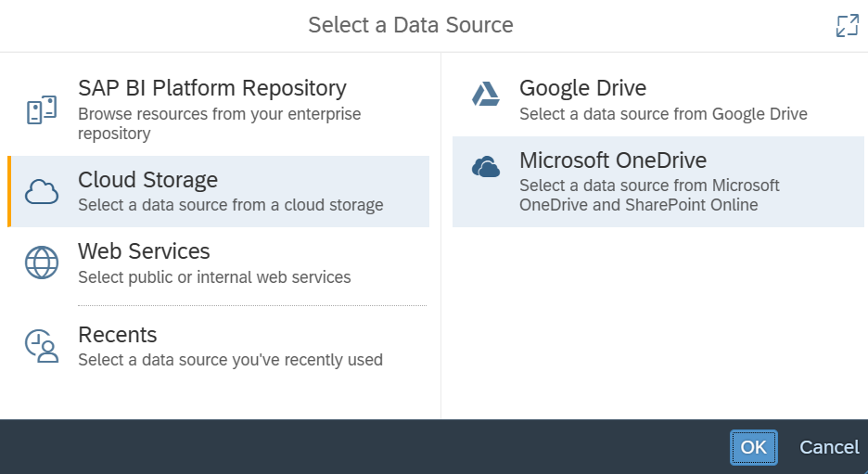The image size is (868, 474).
Task: Click 'Select public or internal web services' description
Action: 214,276
